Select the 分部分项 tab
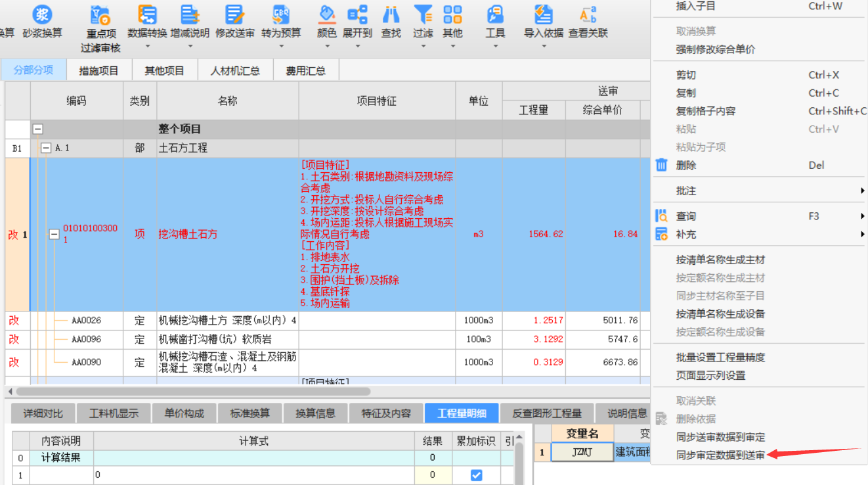868x485 pixels. (33, 70)
